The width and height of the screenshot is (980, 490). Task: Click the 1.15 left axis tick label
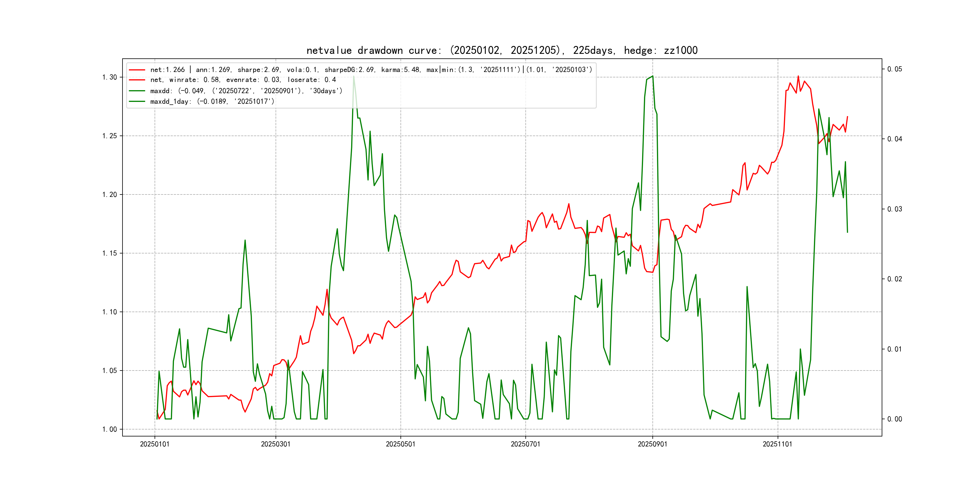click(109, 253)
